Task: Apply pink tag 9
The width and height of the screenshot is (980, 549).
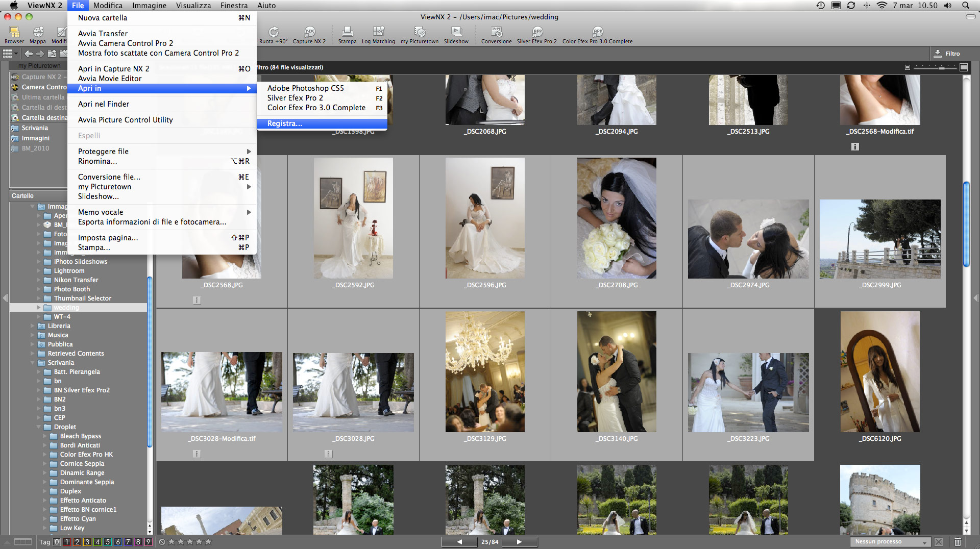Action: pyautogui.click(x=149, y=542)
